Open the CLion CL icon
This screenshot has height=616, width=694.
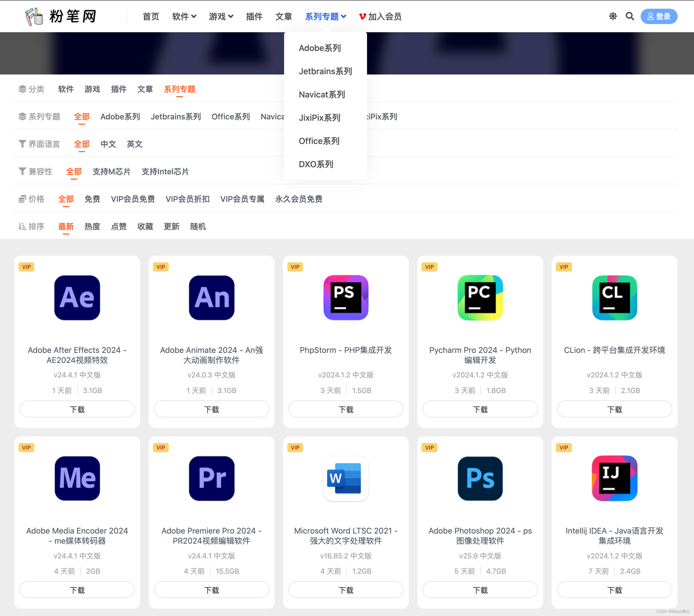click(615, 297)
